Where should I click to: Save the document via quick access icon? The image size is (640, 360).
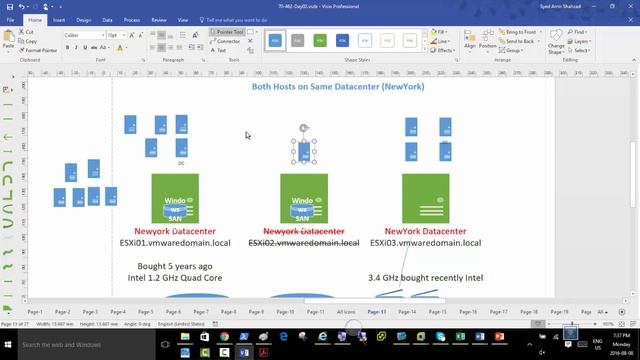point(9,7)
